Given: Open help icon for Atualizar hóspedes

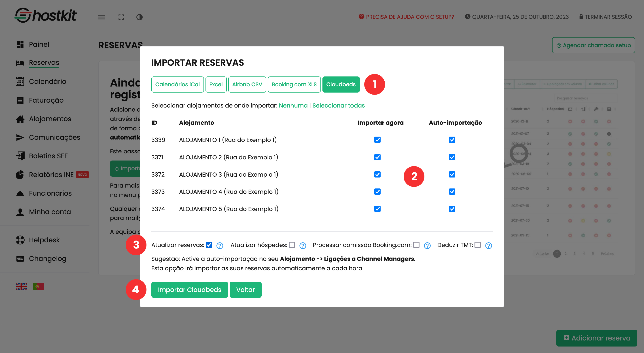Looking at the screenshot, I should [303, 246].
